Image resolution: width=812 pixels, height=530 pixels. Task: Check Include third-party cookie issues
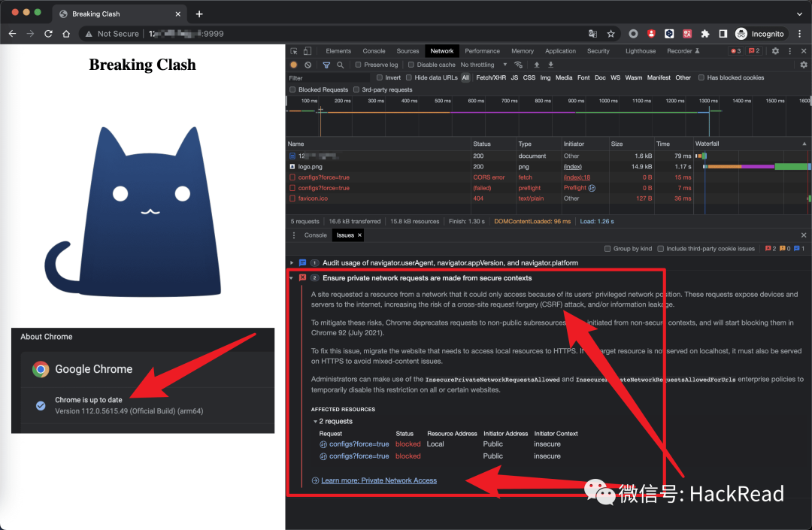[x=660, y=249]
